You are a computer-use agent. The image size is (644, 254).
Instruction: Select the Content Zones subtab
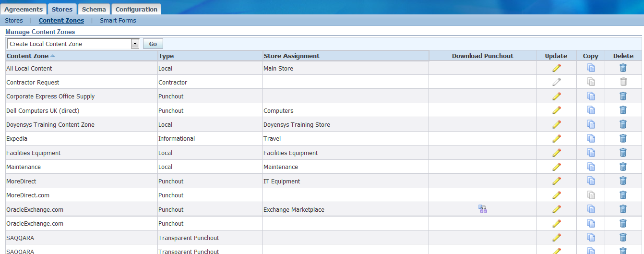(61, 21)
